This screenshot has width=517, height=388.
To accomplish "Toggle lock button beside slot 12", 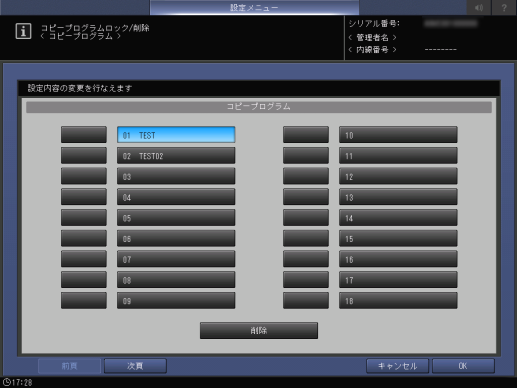I will (x=306, y=176).
